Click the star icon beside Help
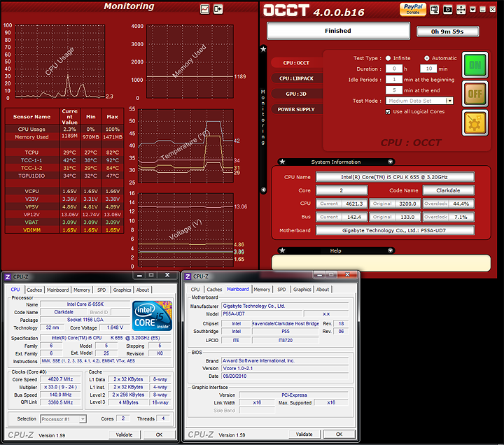 [282, 250]
